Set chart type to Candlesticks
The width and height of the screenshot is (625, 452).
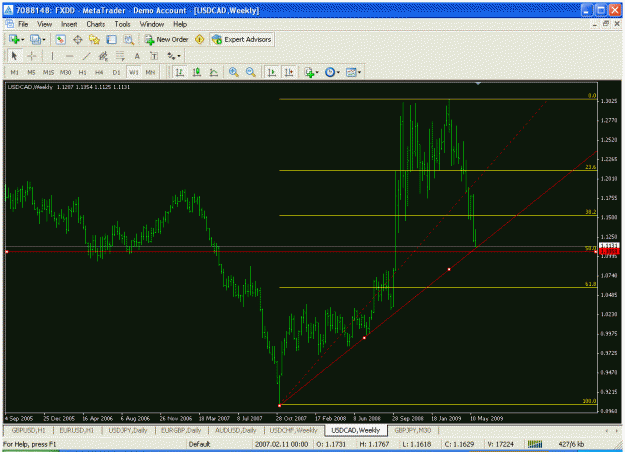point(197,72)
